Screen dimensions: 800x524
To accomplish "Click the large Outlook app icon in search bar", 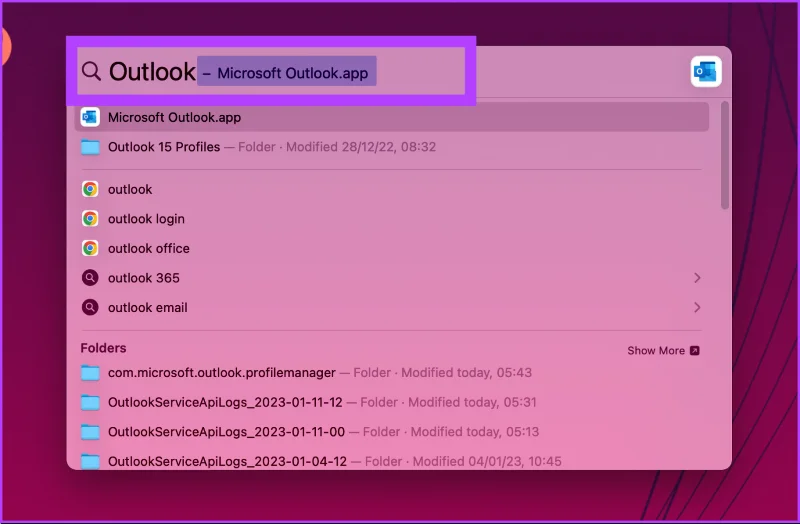I will click(706, 71).
